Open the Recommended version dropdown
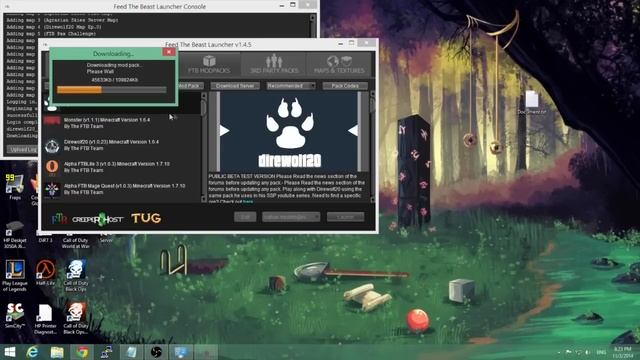The width and height of the screenshot is (640, 360). point(291,86)
